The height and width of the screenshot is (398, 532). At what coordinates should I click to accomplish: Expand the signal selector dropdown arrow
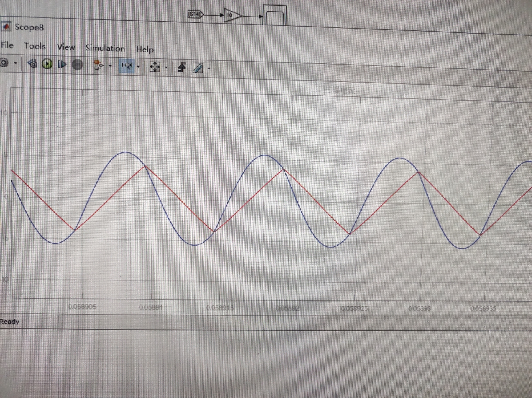click(110, 66)
